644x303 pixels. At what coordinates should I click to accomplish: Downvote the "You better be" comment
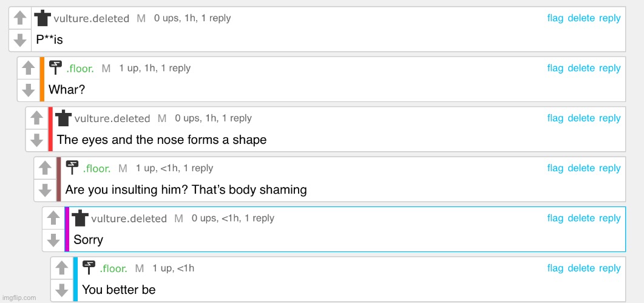[62, 290]
